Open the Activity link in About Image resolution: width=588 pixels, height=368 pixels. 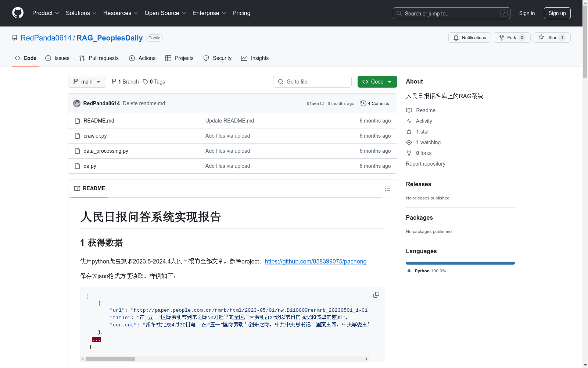click(419, 121)
